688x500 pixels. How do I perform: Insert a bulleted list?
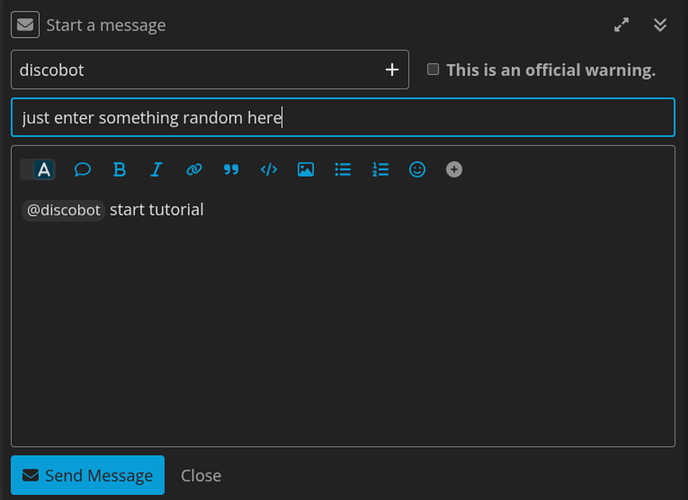tap(343, 169)
